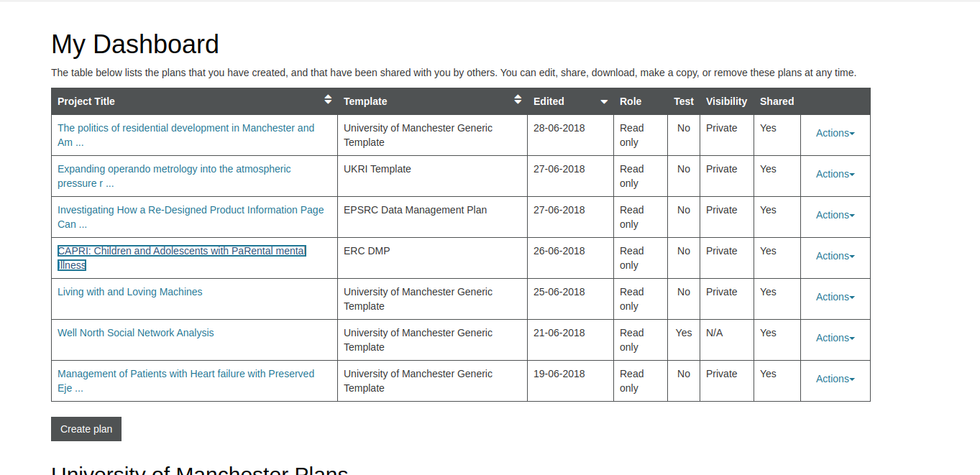Open Actions for the politics of residential development plan

tap(834, 133)
